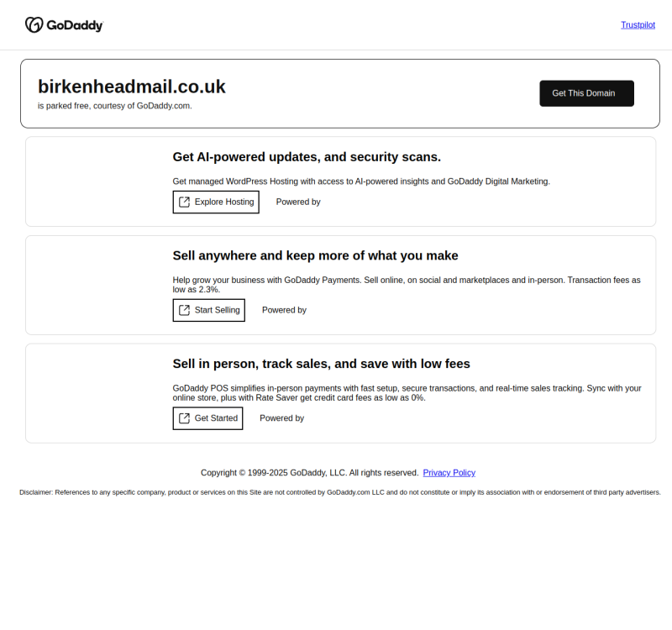Screen dimensions: 672x630
Task: Click the Get This Domain button
Action: coord(586,93)
